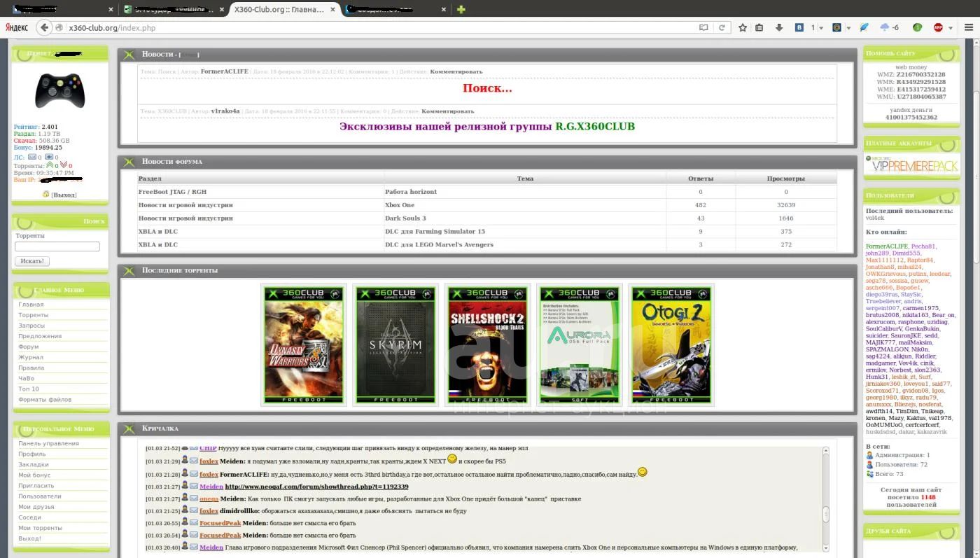
Task: Click envelope icon next to omega message
Action: tap(194, 498)
